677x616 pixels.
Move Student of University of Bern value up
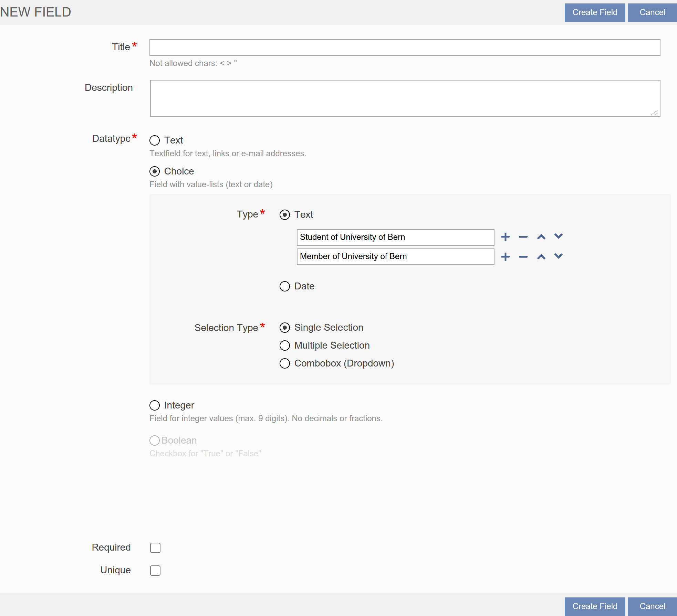pos(541,237)
